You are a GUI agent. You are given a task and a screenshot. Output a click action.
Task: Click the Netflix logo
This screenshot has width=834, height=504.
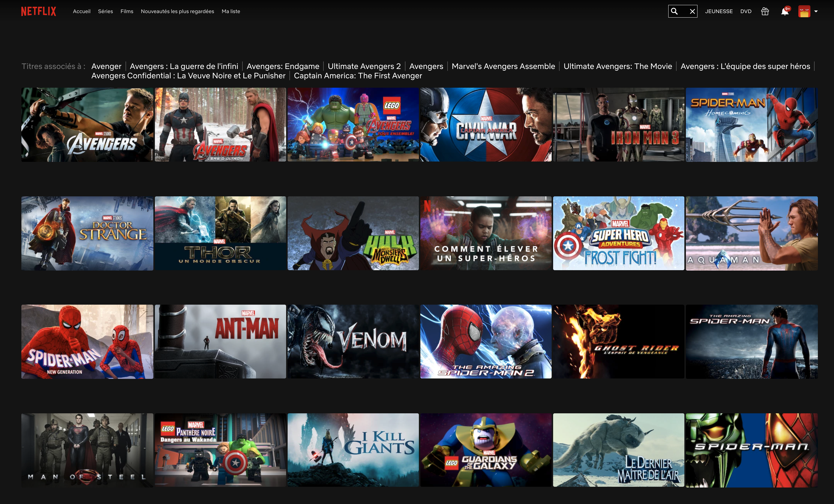[x=39, y=11]
